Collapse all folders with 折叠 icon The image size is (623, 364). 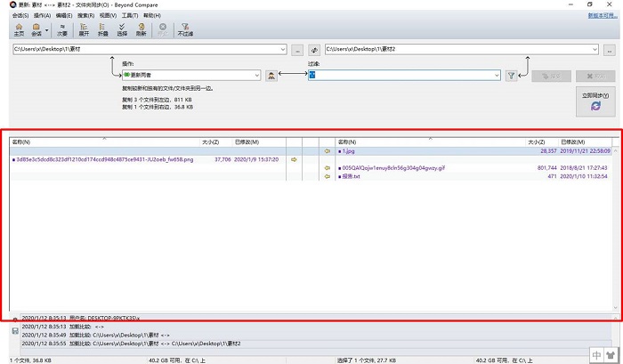click(x=103, y=28)
